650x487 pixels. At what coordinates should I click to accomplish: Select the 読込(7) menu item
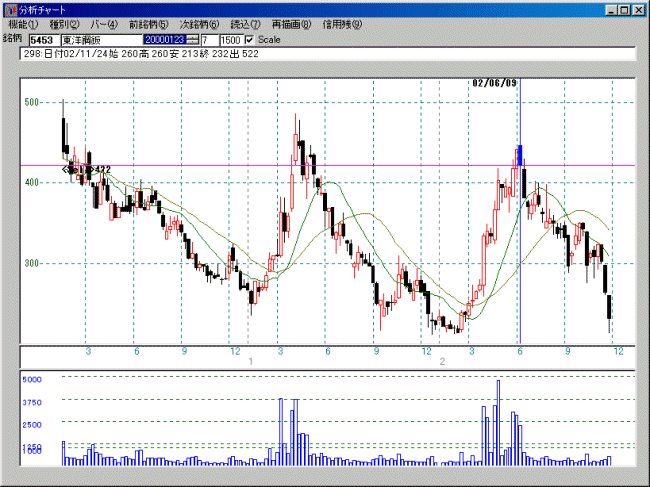[x=245, y=24]
